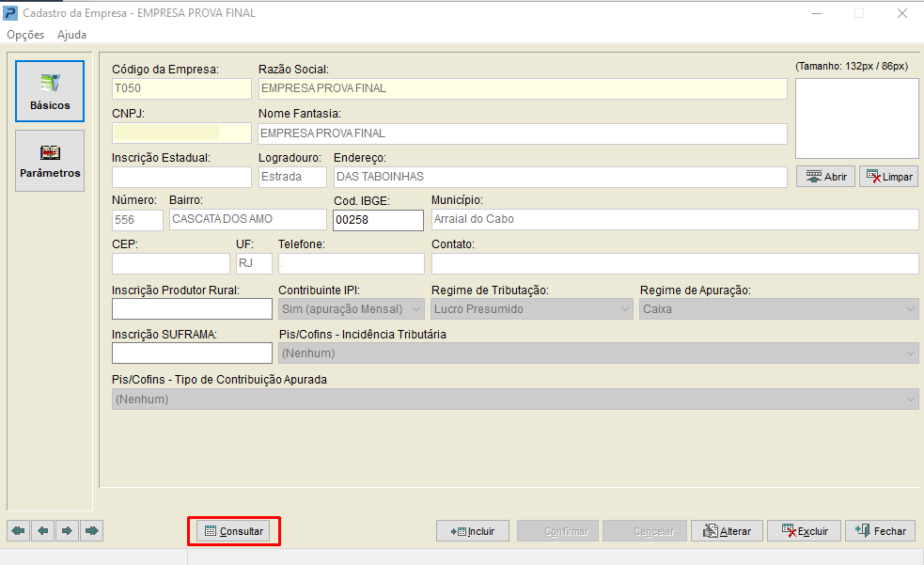Click Incluir to add company
Viewport: 924px width, 565px height.
click(x=472, y=531)
